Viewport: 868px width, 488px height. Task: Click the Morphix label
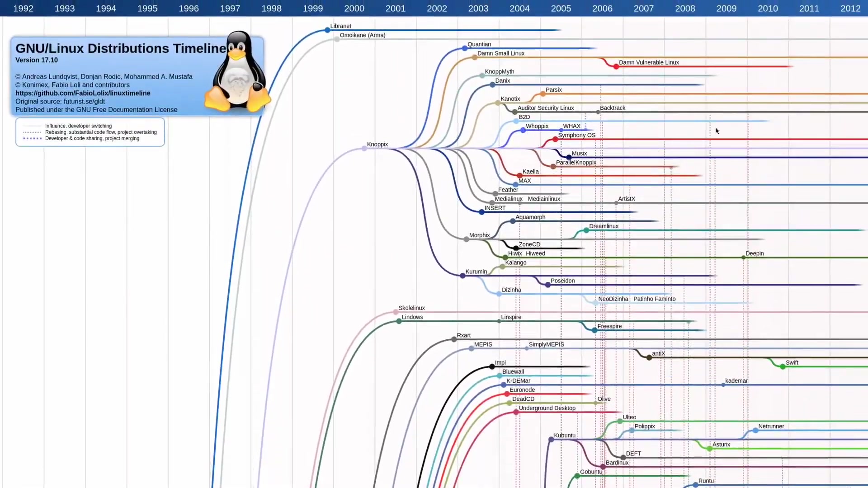coord(480,235)
